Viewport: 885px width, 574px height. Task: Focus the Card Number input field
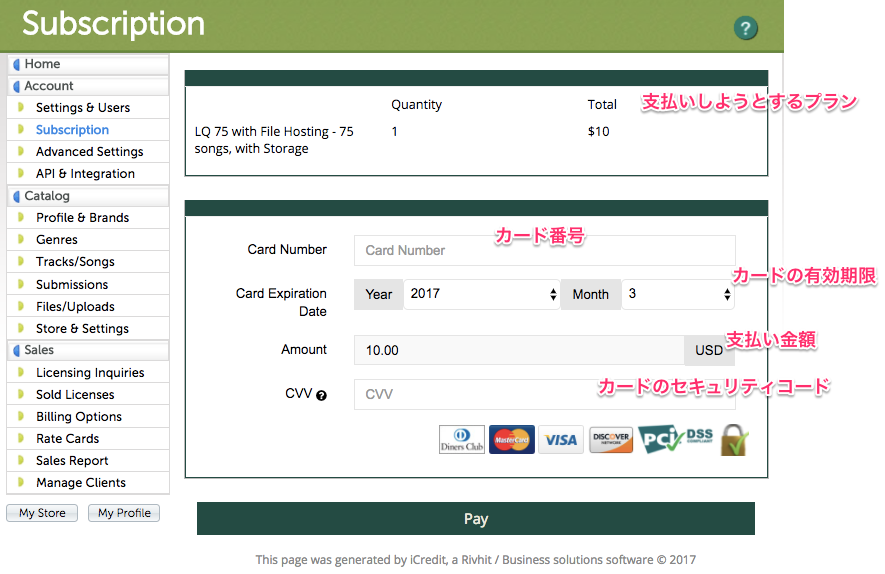[x=544, y=251]
